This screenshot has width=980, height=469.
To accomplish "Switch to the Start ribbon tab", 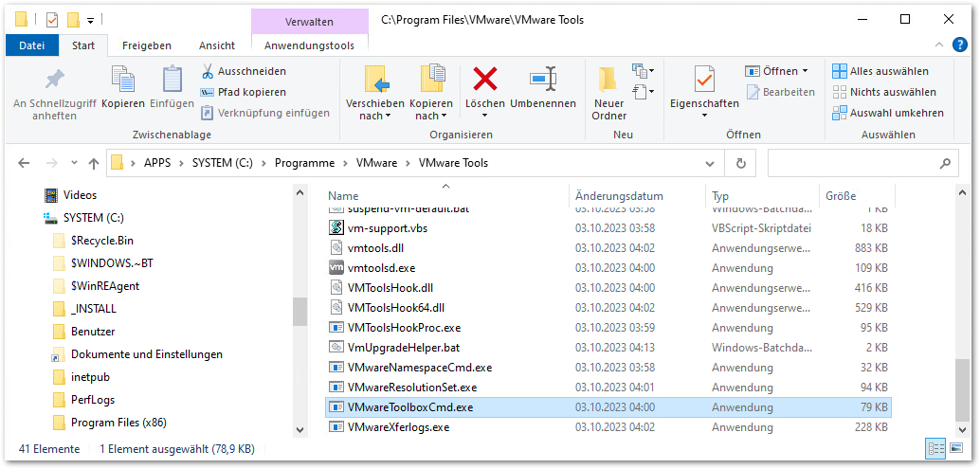I will click(x=83, y=45).
